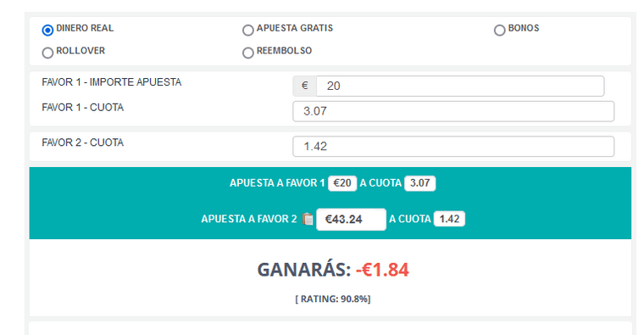Click the Apuesta Gratis label text

[295, 28]
